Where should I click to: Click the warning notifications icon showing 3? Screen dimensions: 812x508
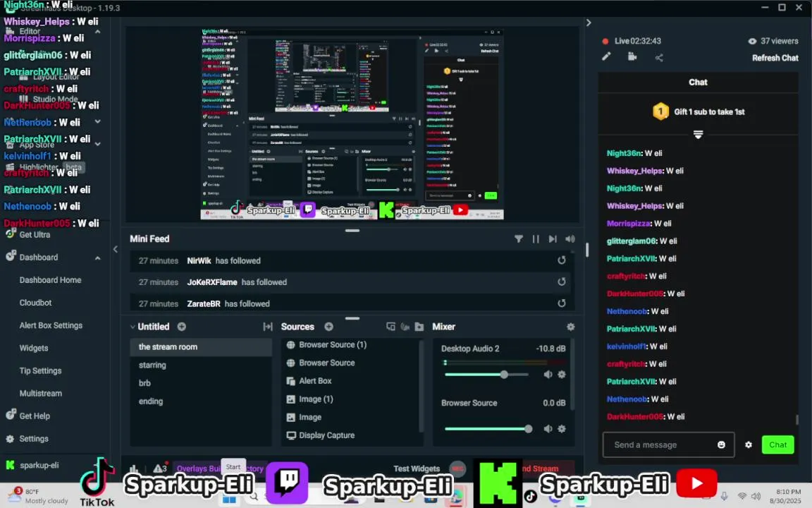[x=159, y=467]
